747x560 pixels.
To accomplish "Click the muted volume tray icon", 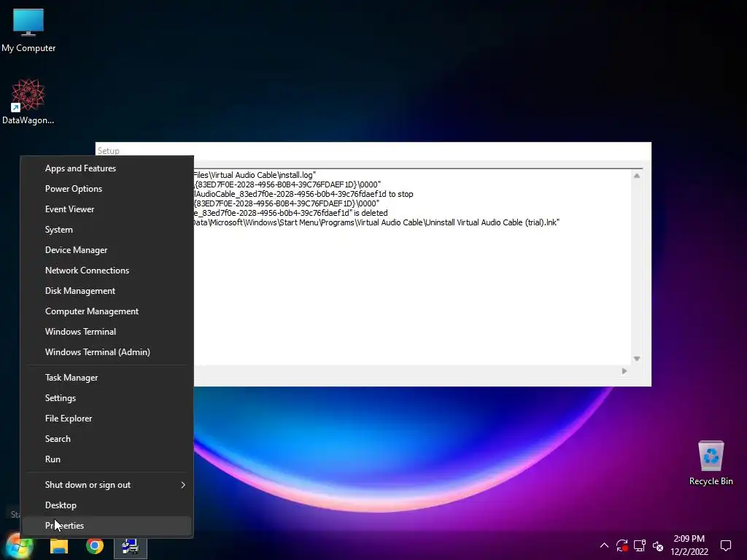I will [x=658, y=545].
